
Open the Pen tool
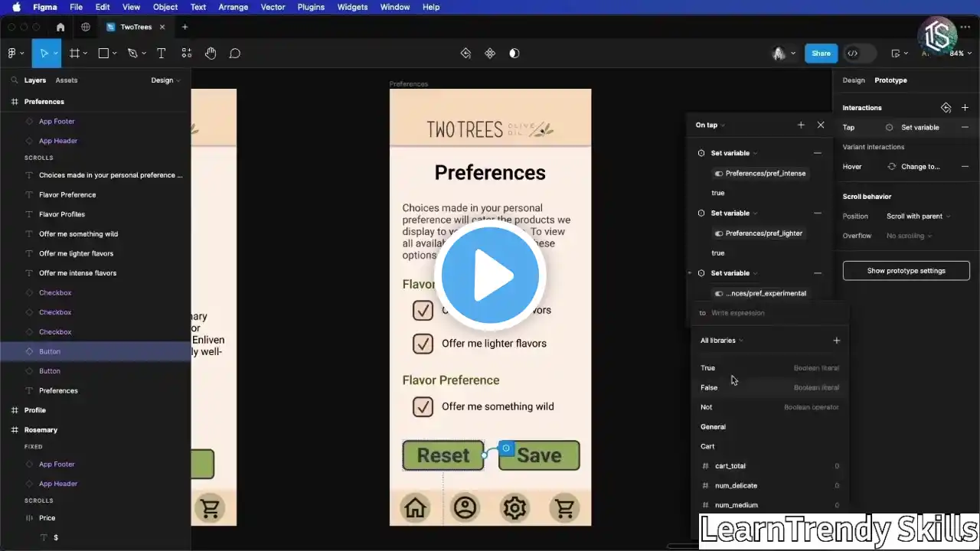[132, 54]
